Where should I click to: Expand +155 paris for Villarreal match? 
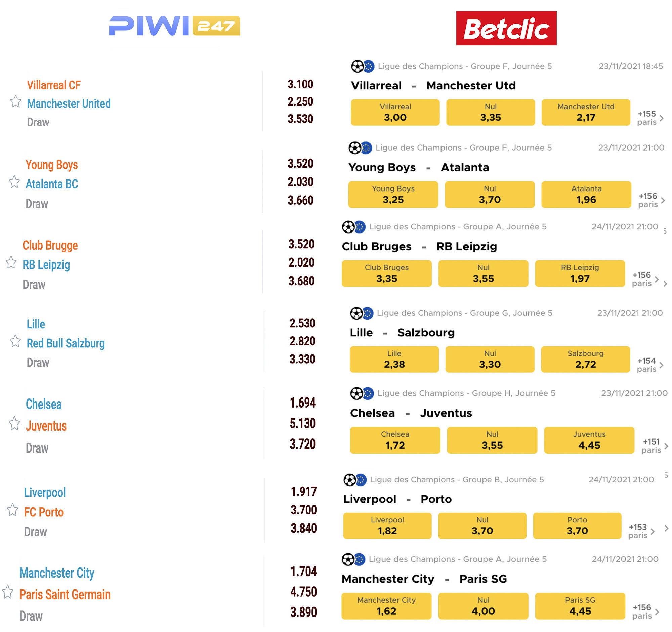[x=650, y=118]
